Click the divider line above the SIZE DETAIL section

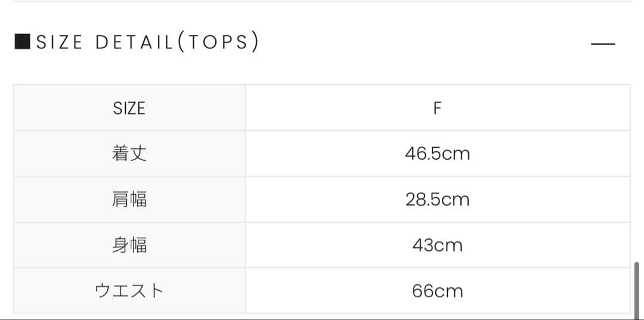[322, 1]
